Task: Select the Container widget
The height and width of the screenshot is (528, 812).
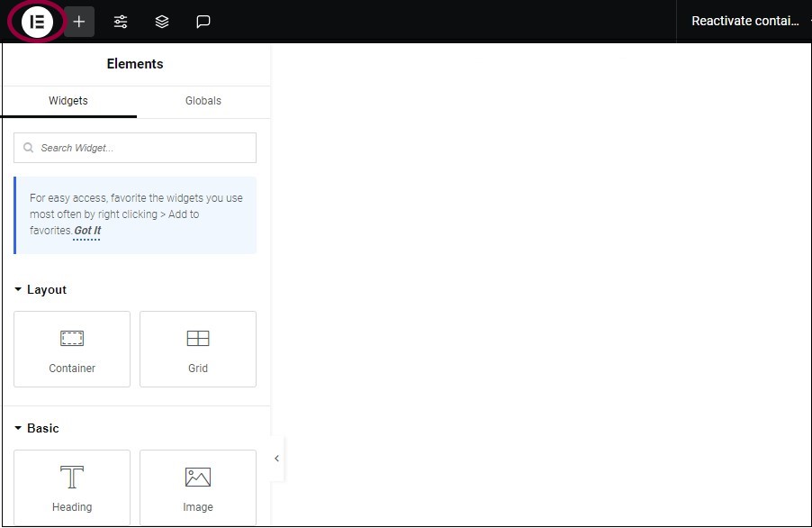Action: [72, 349]
